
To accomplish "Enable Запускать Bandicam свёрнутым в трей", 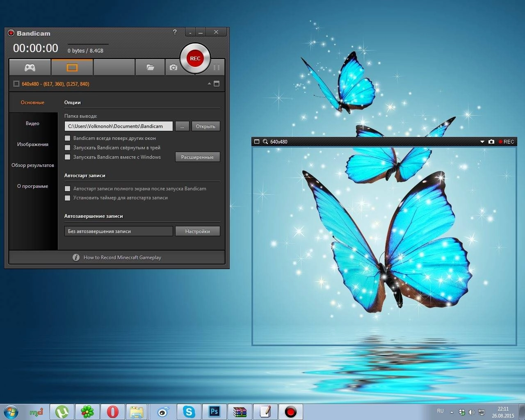I will coord(68,148).
